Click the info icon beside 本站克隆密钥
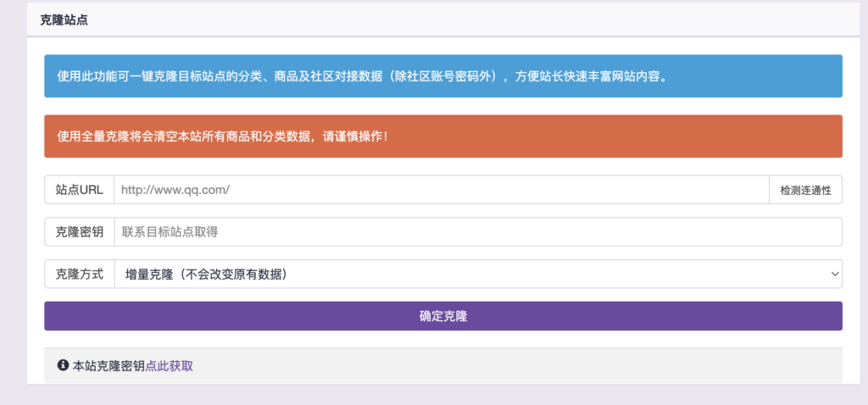 coord(63,365)
